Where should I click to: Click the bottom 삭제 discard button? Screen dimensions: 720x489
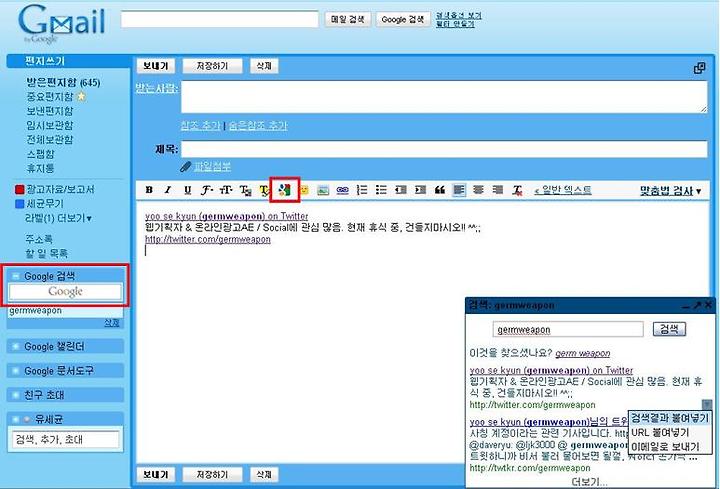coord(264,474)
